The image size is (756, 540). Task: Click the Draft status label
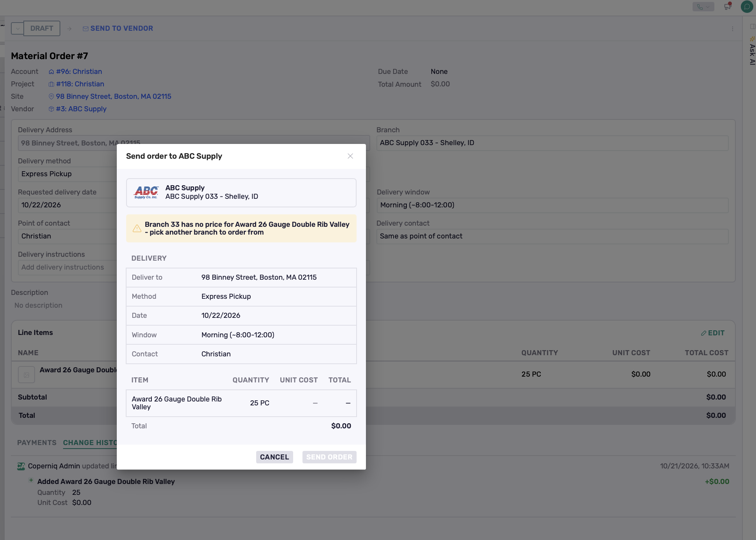pyautogui.click(x=42, y=28)
